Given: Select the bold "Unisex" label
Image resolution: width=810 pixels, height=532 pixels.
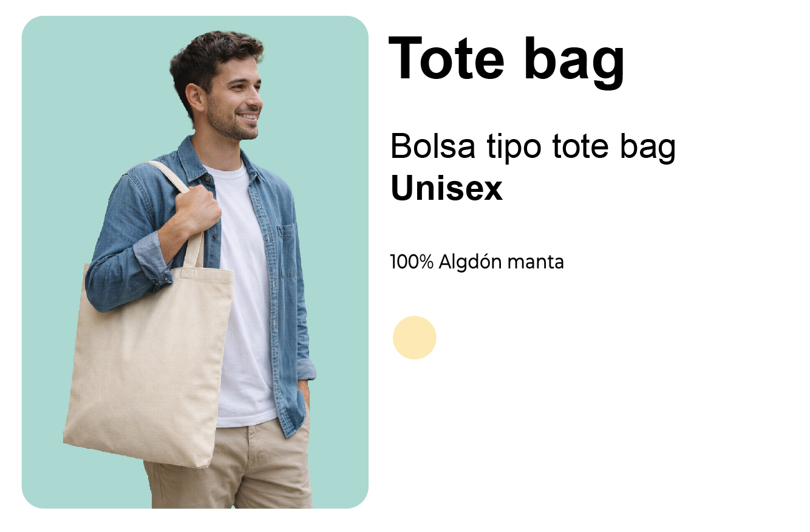Looking at the screenshot, I should pos(447,189).
